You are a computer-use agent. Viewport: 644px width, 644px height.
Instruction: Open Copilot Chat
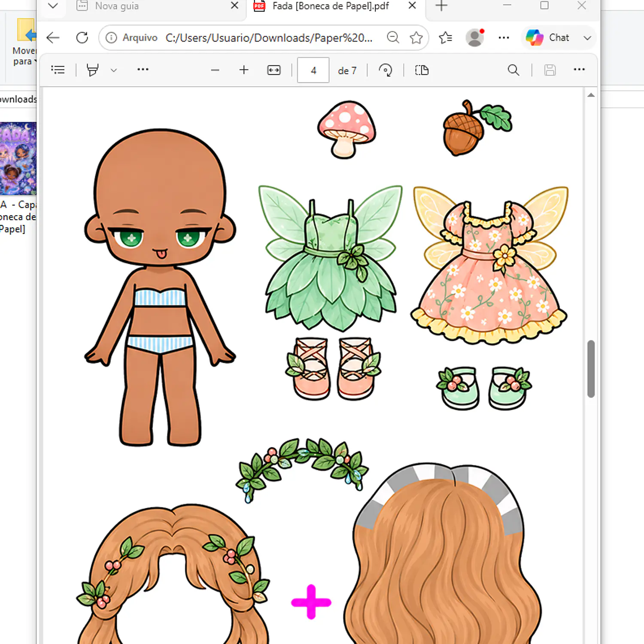coord(548,38)
